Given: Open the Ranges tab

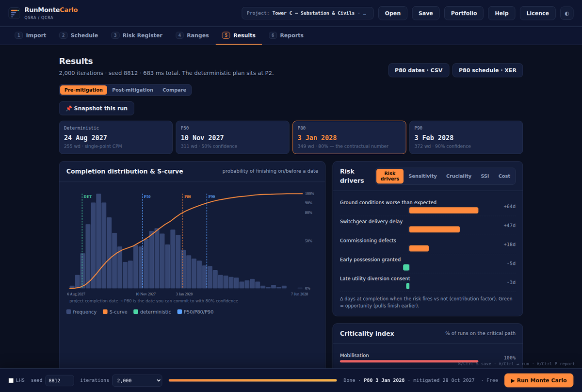Looking at the screenshot, I should click(x=192, y=35).
